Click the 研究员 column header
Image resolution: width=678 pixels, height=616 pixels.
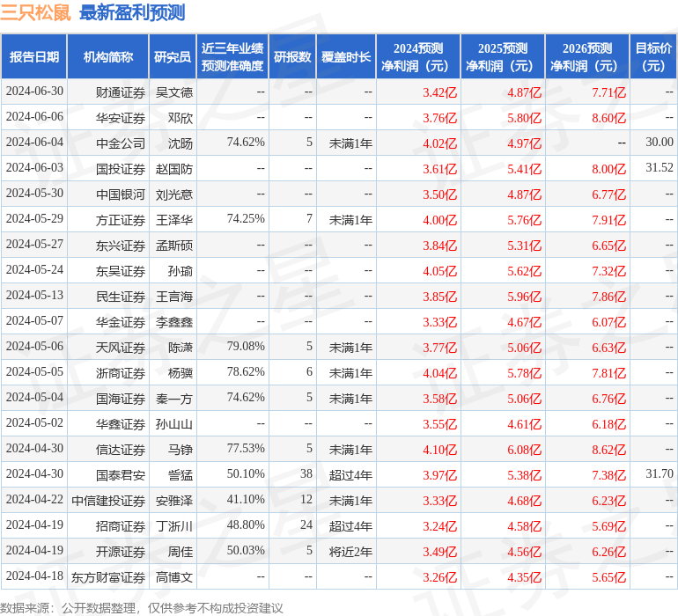point(173,56)
